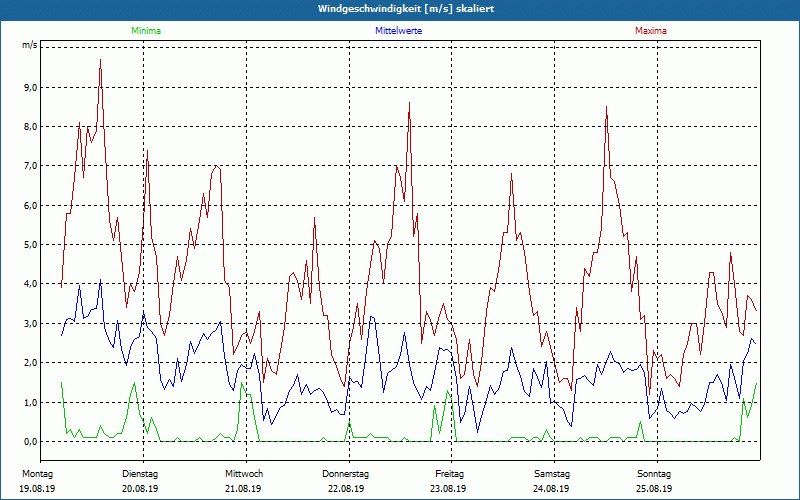
Task: Click the 21.08.19 date label
Action: 243,489
